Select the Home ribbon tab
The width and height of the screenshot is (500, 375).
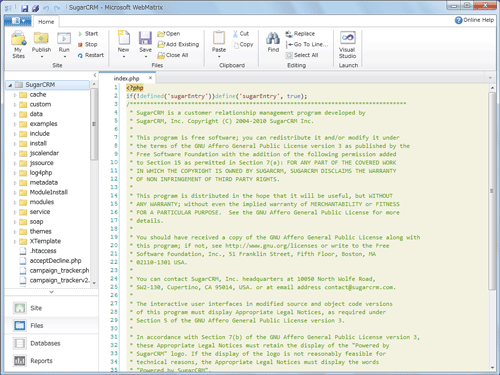click(x=46, y=22)
